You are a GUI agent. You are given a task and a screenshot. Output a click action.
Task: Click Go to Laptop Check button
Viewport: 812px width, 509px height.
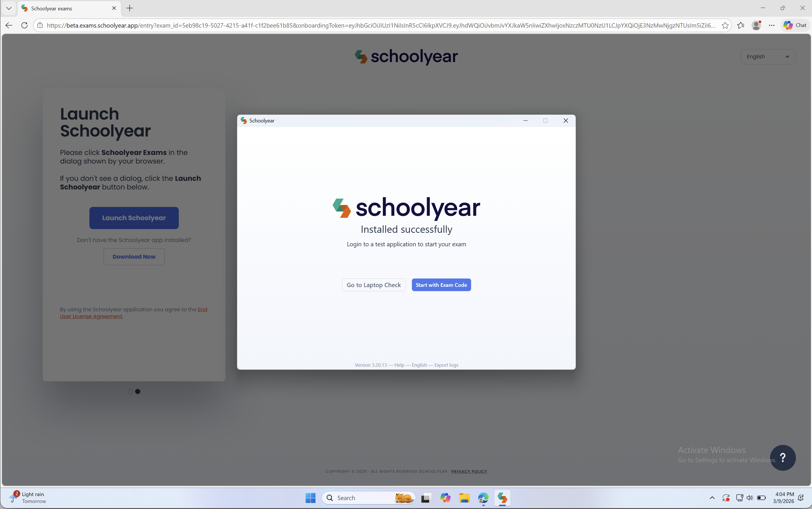[x=374, y=285]
